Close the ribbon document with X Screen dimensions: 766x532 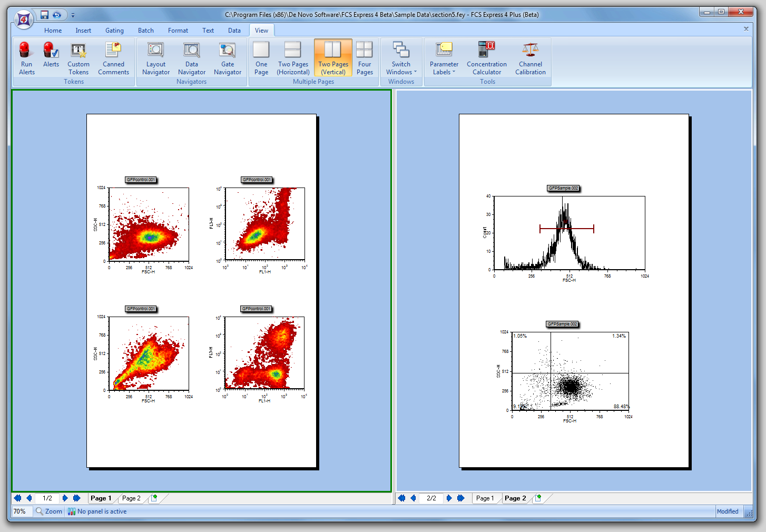[x=746, y=29]
